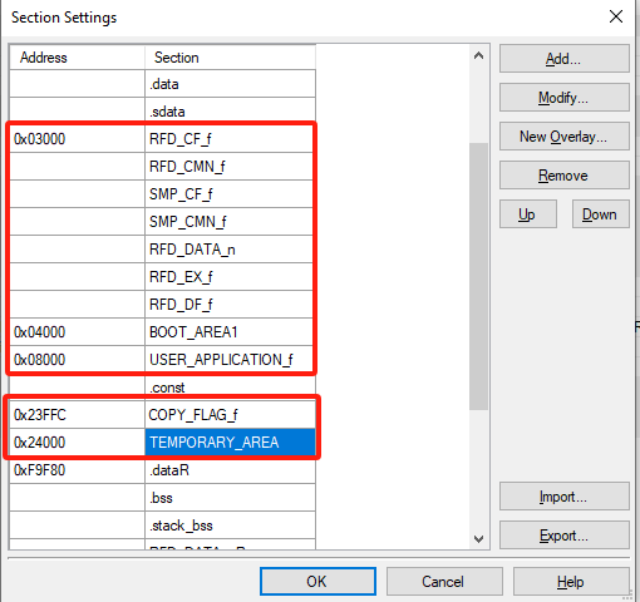
Task: Confirm with the OK button
Action: [x=318, y=581]
